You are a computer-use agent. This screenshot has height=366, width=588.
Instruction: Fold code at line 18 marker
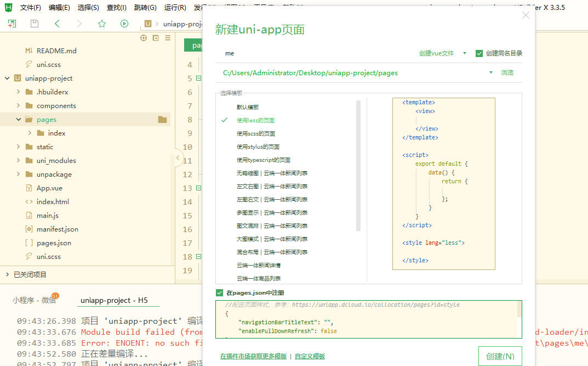(199, 256)
